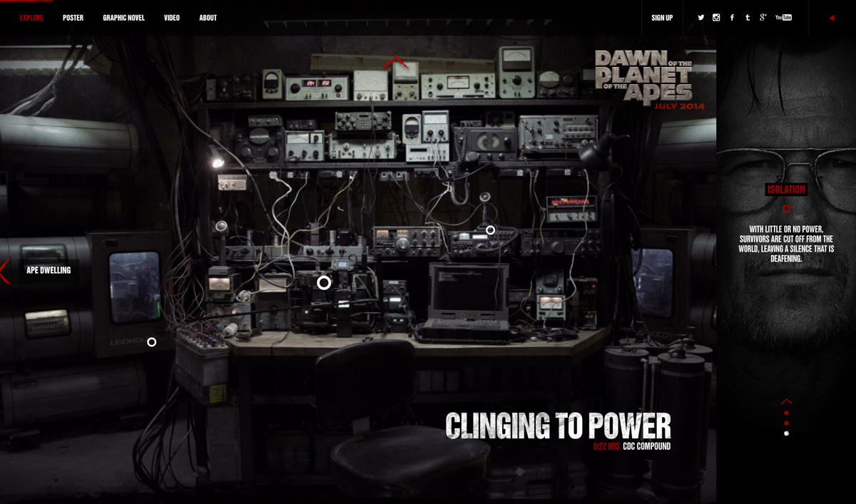Open the EXPLORE section
This screenshot has height=504, width=856.
(31, 18)
